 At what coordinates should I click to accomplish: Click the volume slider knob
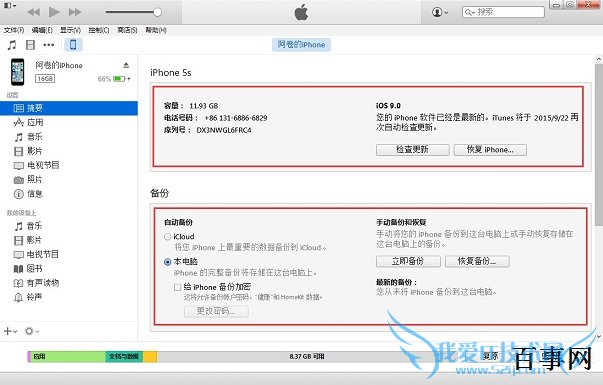(157, 12)
